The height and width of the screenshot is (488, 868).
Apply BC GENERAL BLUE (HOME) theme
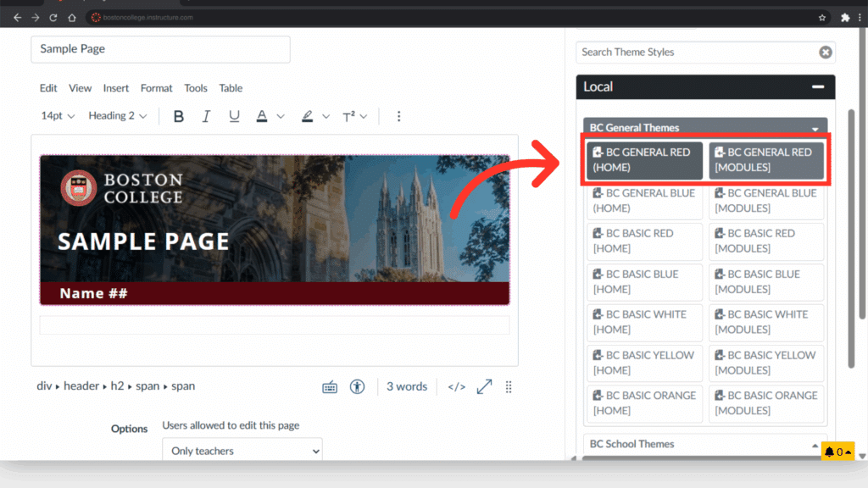[644, 201]
